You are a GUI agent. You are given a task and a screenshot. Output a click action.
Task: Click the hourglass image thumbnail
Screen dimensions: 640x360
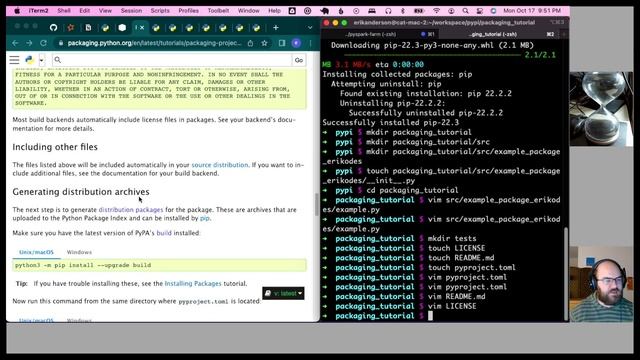coord(601,109)
